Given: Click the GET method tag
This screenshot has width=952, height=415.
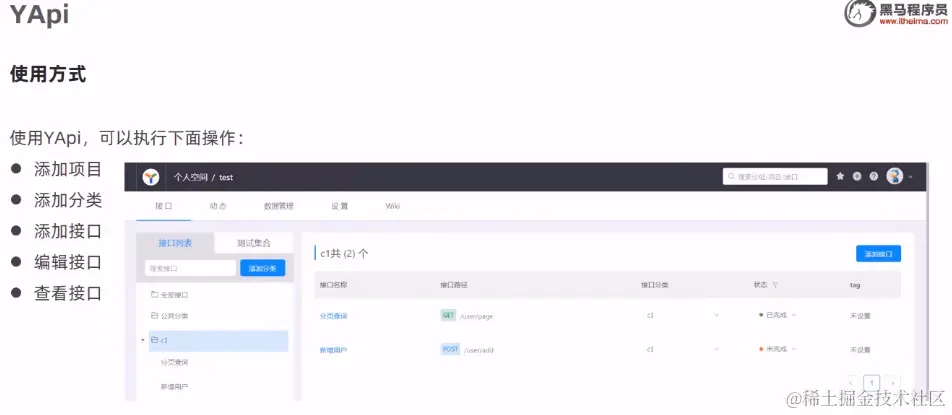Looking at the screenshot, I should [448, 315].
